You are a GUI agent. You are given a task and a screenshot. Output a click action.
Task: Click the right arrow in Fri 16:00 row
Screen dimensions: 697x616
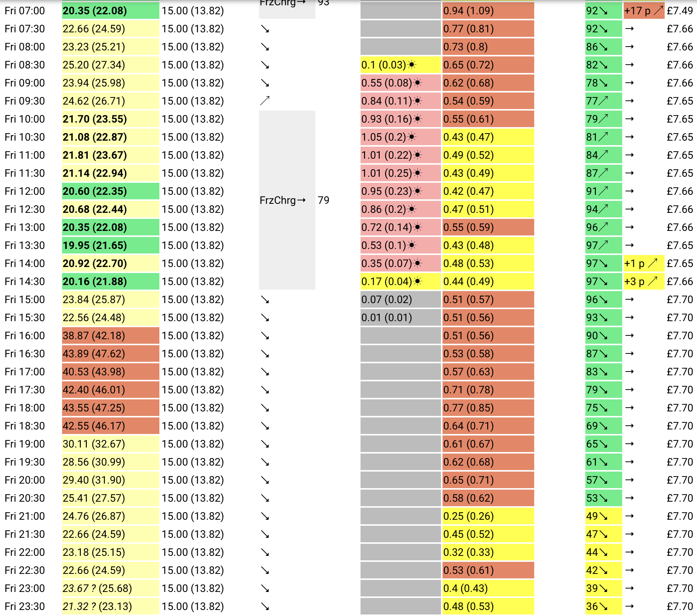click(x=630, y=335)
